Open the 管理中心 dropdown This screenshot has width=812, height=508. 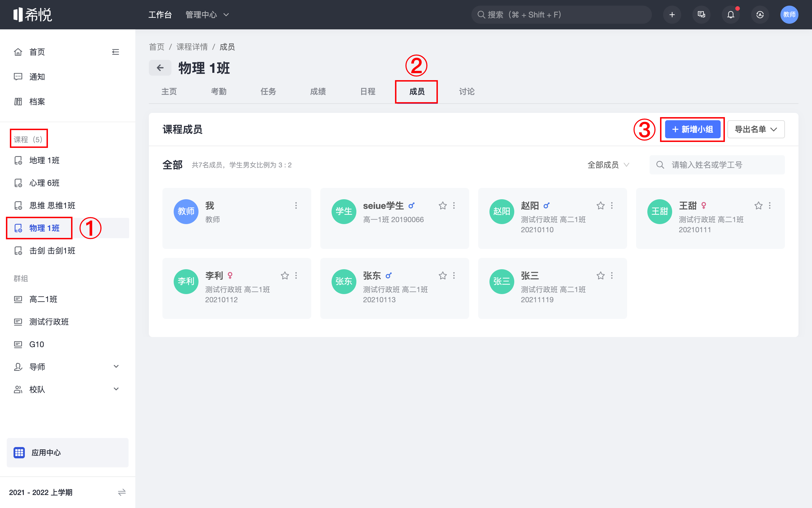tap(207, 14)
